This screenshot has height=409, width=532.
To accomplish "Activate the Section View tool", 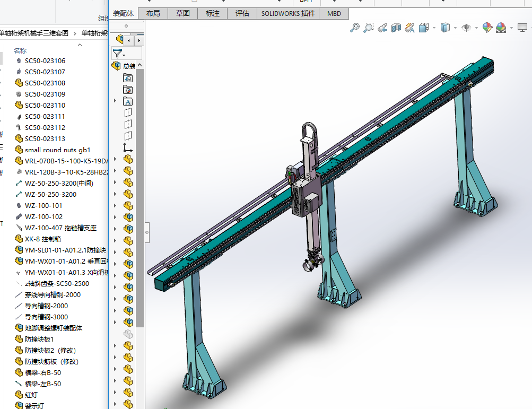I will click(396, 28).
